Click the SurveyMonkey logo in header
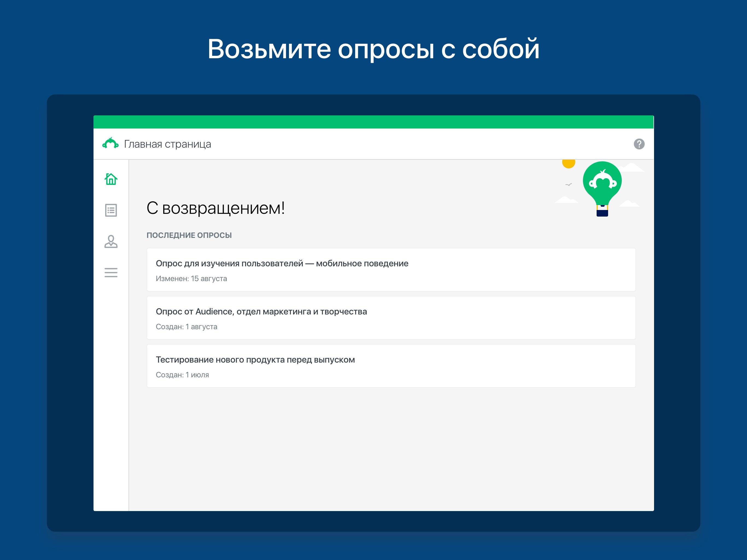This screenshot has width=747, height=560. (110, 144)
